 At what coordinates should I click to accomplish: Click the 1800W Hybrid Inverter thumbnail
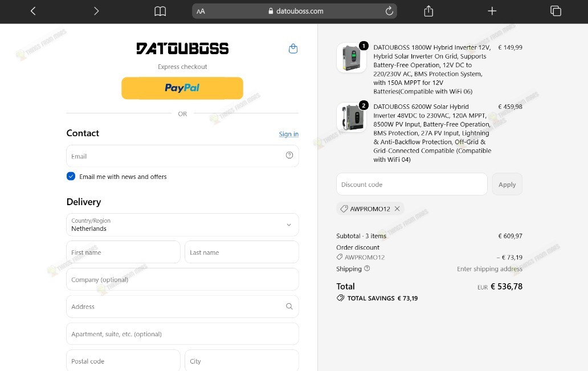352,58
